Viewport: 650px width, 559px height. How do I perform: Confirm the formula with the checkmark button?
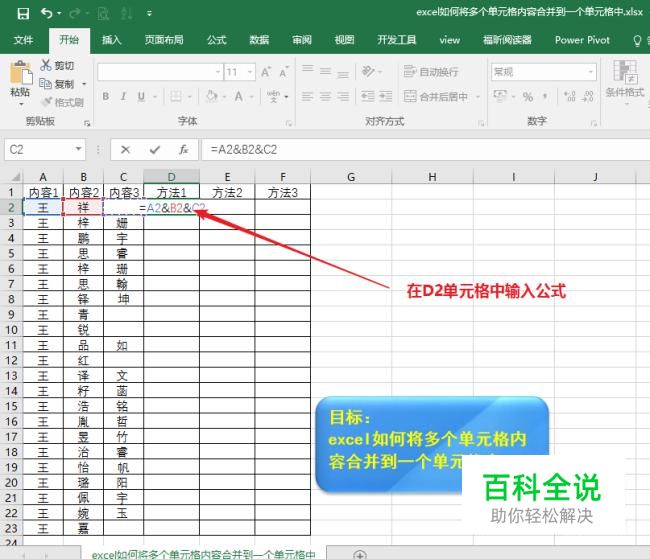[155, 150]
